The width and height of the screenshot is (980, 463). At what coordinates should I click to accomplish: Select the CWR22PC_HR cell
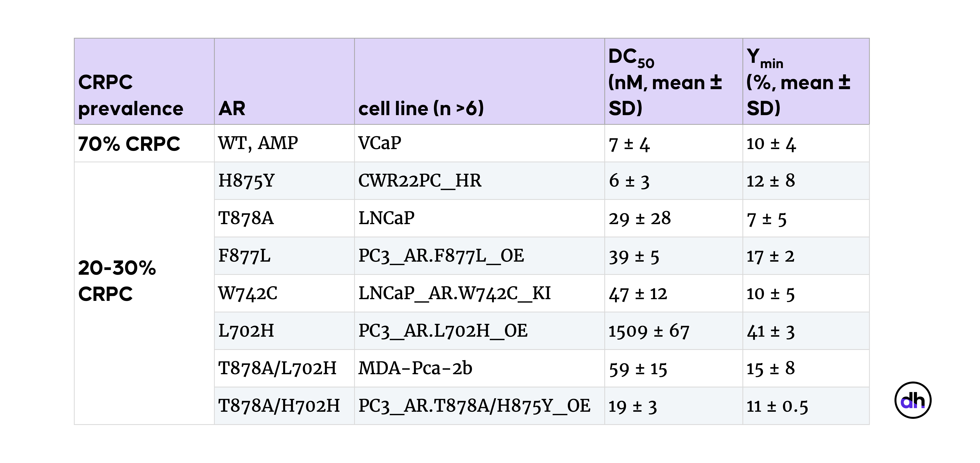coord(479,181)
